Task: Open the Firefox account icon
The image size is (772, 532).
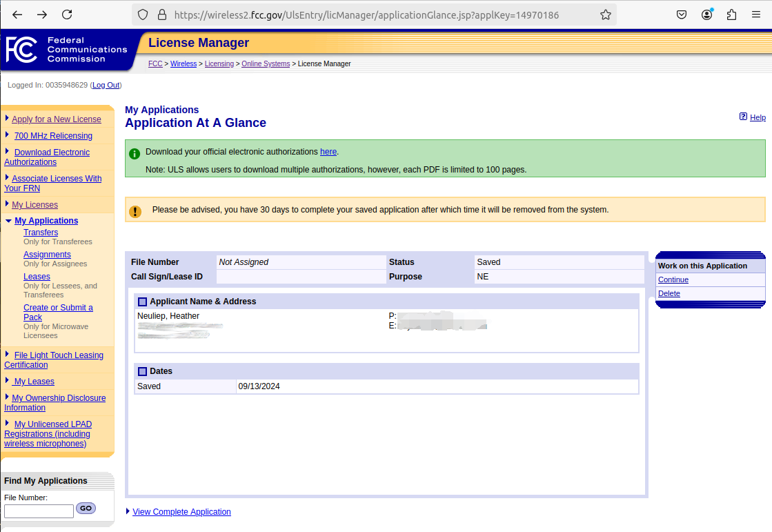Action: point(706,14)
